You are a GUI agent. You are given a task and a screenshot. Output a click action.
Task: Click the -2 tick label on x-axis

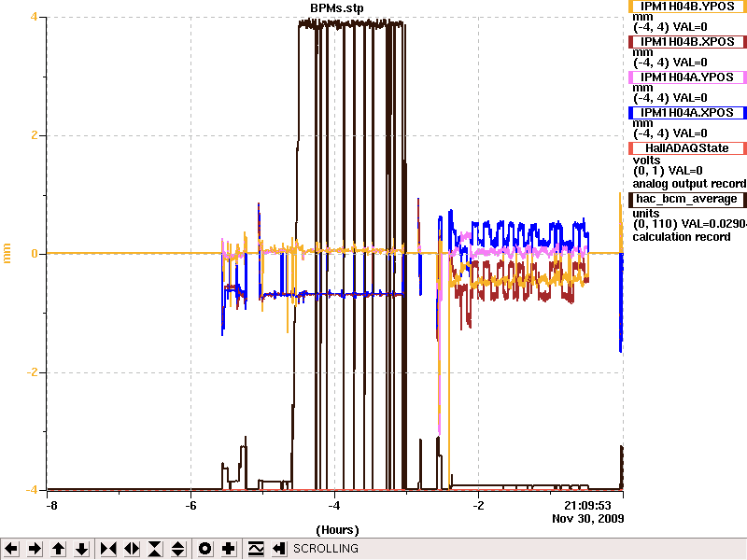tap(478, 506)
